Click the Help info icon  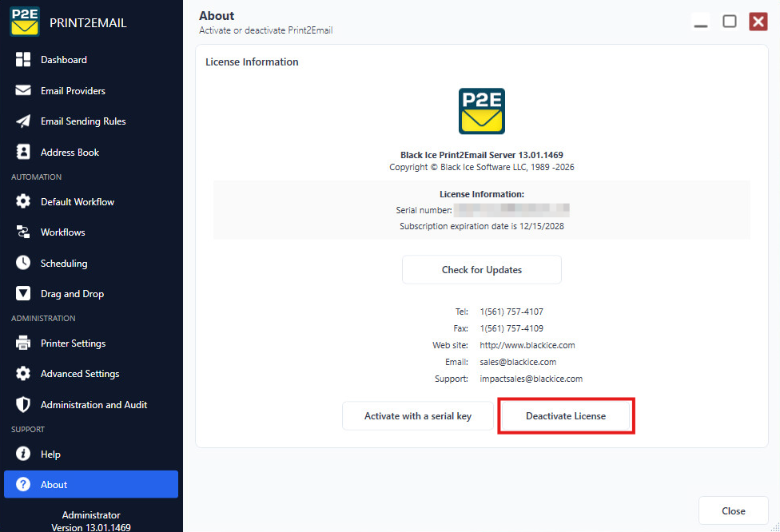[x=23, y=454]
